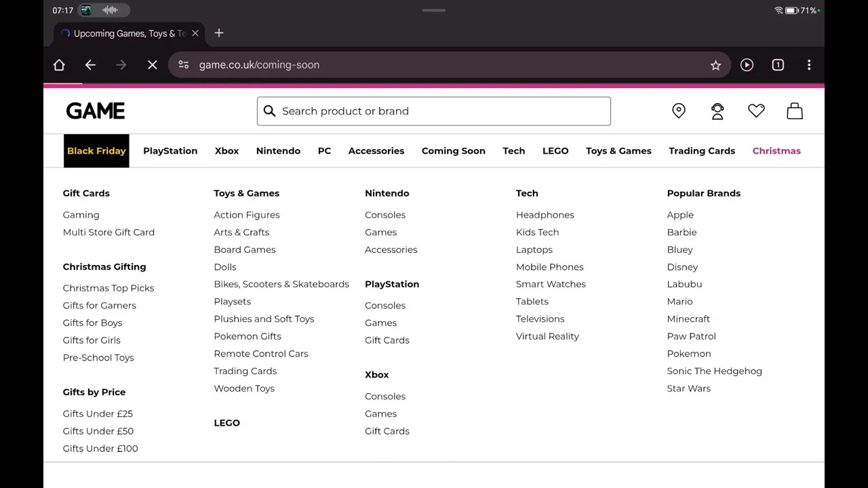Go to the browser home page
868x488 pixels.
point(59,65)
